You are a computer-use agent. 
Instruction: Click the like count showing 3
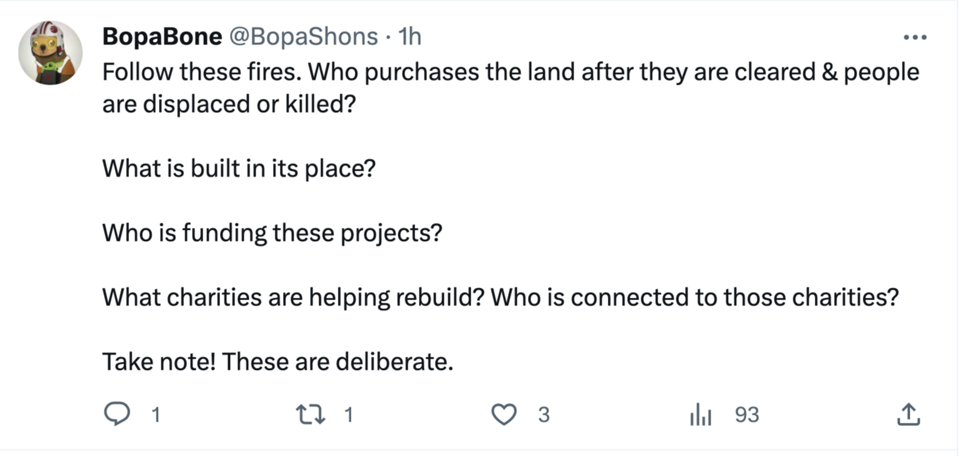point(544,415)
